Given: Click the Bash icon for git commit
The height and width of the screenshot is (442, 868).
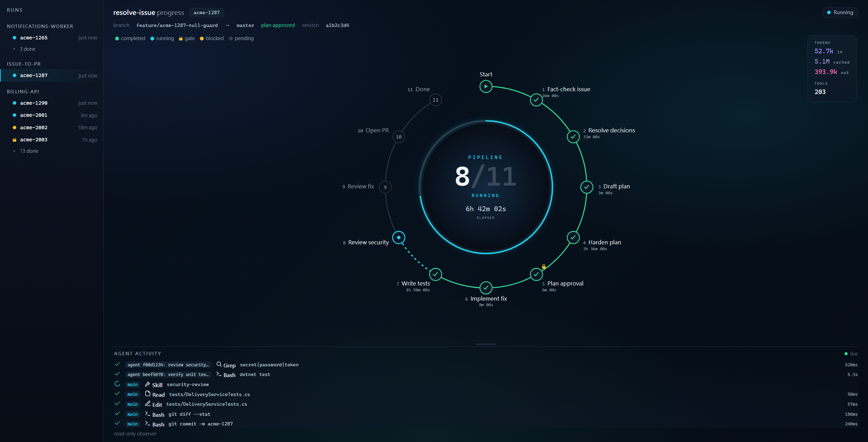Looking at the screenshot, I should [148, 423].
